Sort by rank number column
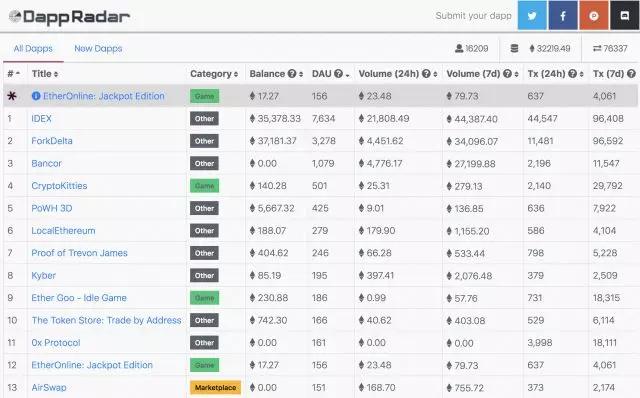The height and width of the screenshot is (398, 640). pos(13,74)
